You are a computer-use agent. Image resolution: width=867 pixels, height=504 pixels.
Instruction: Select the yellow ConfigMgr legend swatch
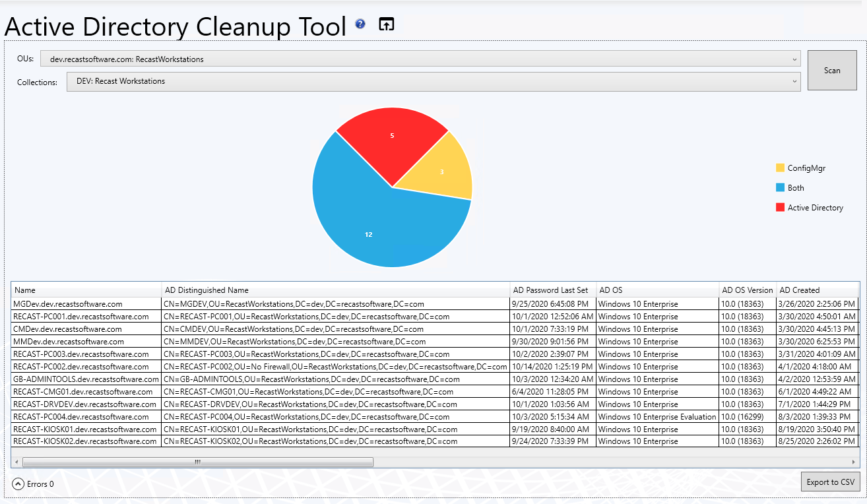click(x=781, y=168)
